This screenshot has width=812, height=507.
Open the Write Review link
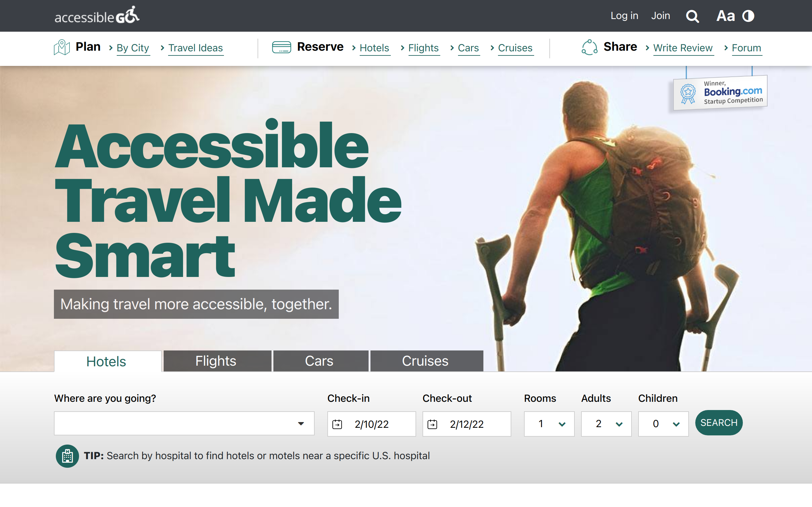(683, 48)
